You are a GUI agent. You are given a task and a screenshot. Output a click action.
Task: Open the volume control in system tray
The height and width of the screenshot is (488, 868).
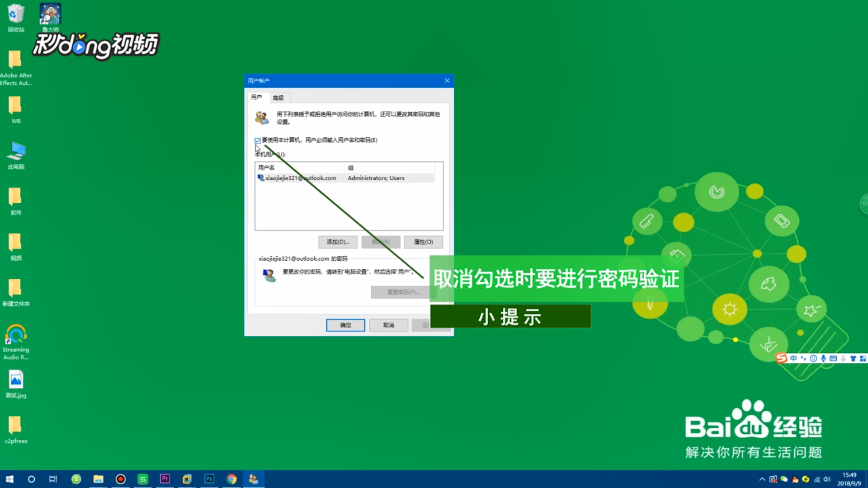[827, 479]
